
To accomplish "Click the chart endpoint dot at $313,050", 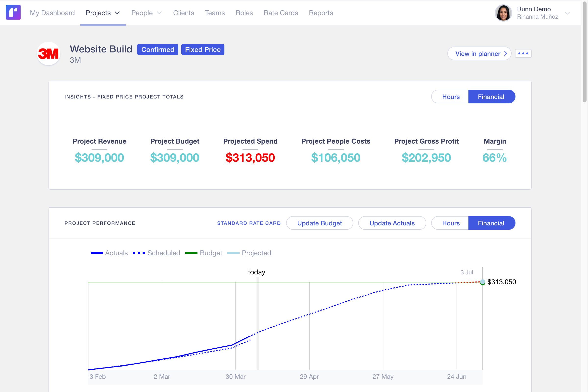I will click(482, 282).
